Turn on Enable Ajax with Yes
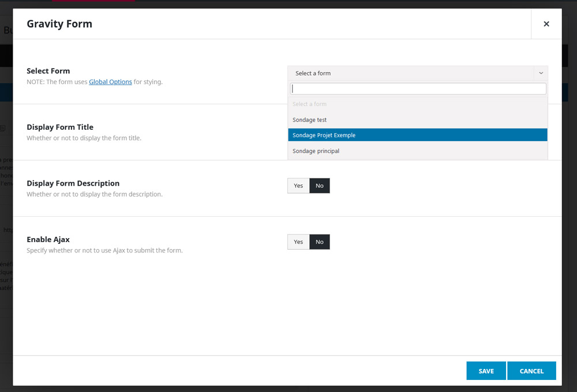This screenshot has width=577, height=392. 298,242
